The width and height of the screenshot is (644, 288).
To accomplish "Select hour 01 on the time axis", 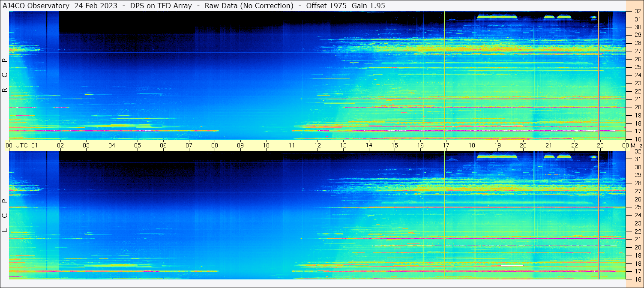I will [x=35, y=145].
